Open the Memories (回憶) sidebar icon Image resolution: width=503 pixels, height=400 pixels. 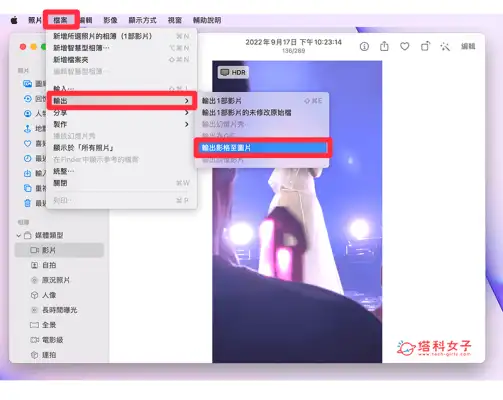pyautogui.click(x=27, y=99)
